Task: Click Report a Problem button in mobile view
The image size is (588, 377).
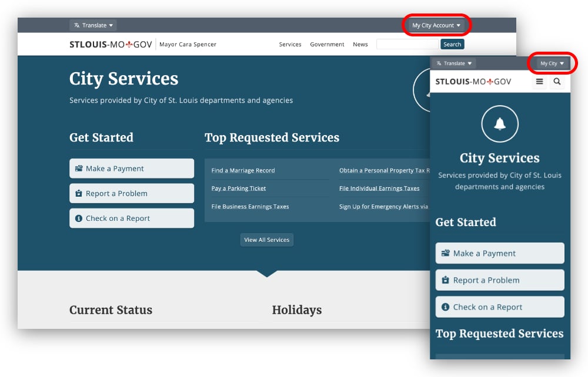Action: pos(499,280)
